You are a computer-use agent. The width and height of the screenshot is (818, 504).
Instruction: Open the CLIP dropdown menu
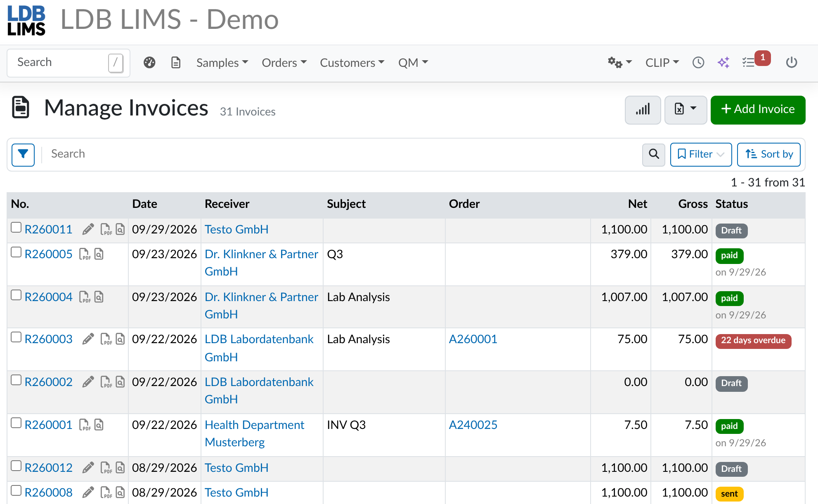(662, 63)
